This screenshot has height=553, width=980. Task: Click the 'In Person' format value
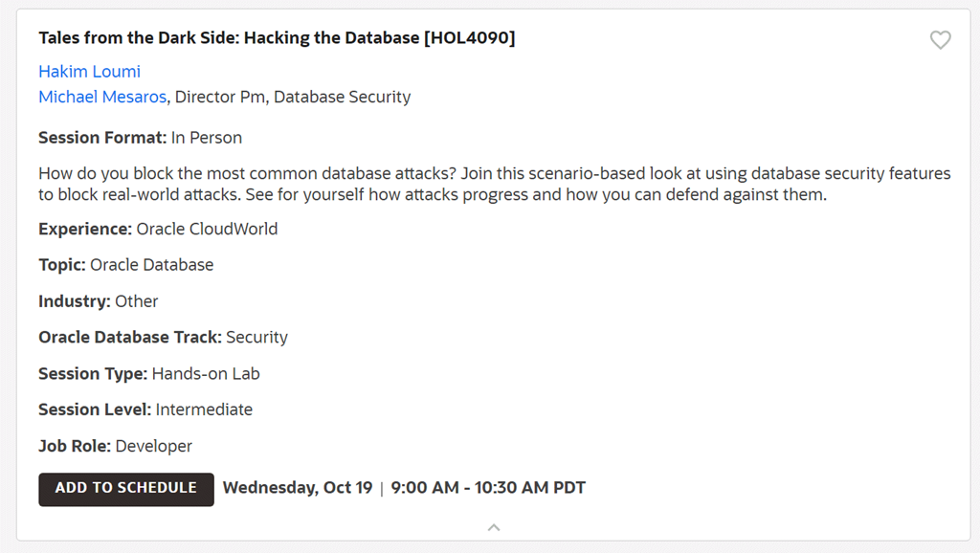pos(207,138)
